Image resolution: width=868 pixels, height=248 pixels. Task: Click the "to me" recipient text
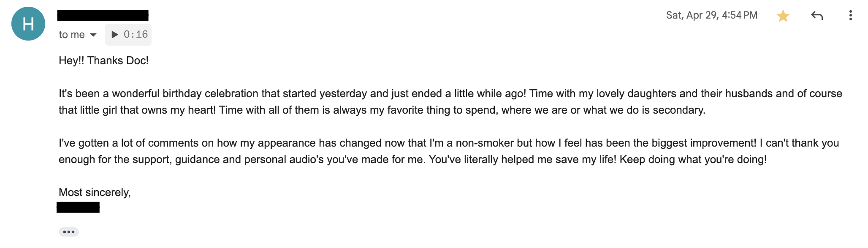click(x=72, y=35)
